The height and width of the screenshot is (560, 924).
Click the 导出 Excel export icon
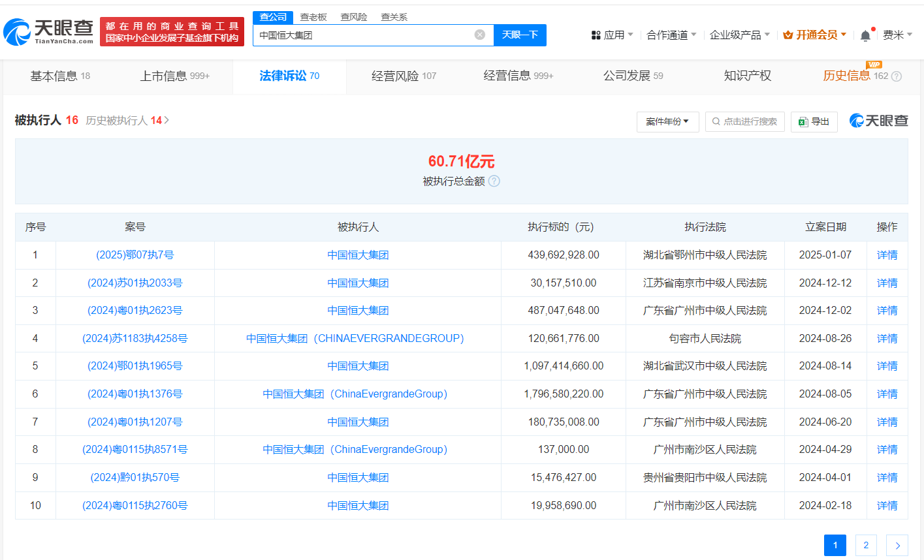pos(803,122)
